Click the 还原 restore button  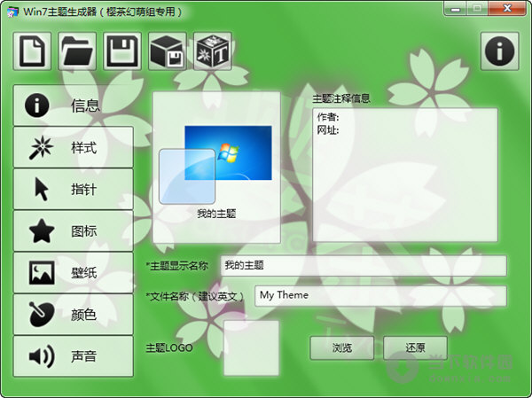[415, 347]
